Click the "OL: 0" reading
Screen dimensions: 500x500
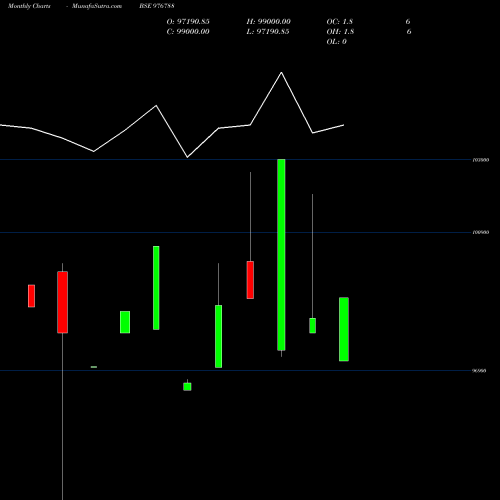pyautogui.click(x=336, y=42)
